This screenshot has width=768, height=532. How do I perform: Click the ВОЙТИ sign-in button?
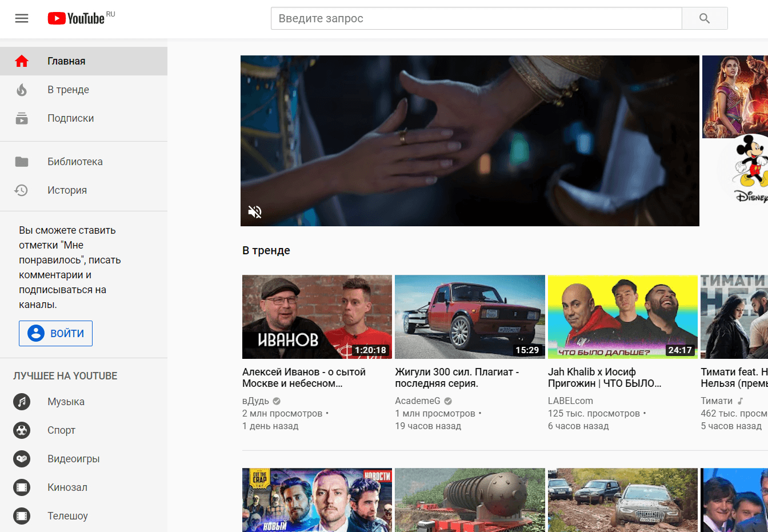[x=55, y=333]
